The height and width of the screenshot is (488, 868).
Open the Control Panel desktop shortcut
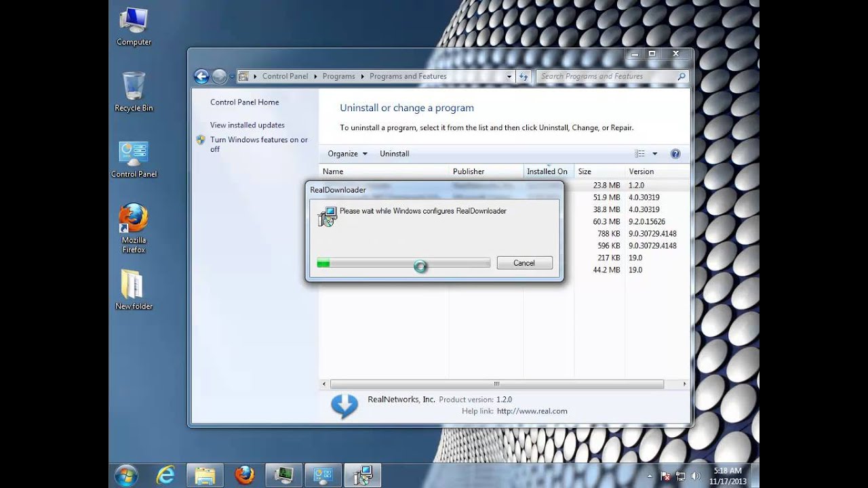tap(134, 159)
